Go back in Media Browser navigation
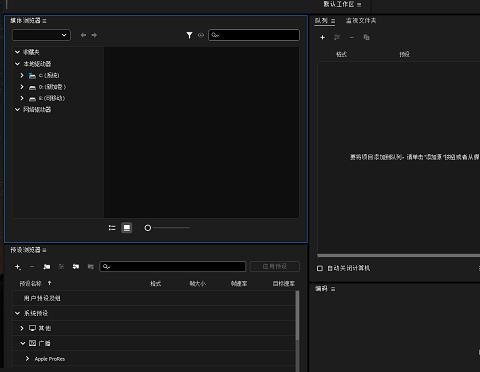 83,35
